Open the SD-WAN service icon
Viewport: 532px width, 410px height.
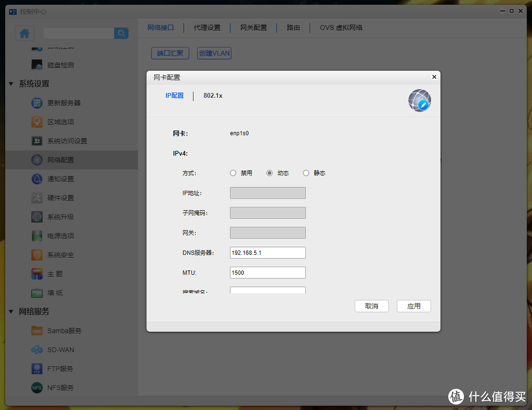pos(36,349)
